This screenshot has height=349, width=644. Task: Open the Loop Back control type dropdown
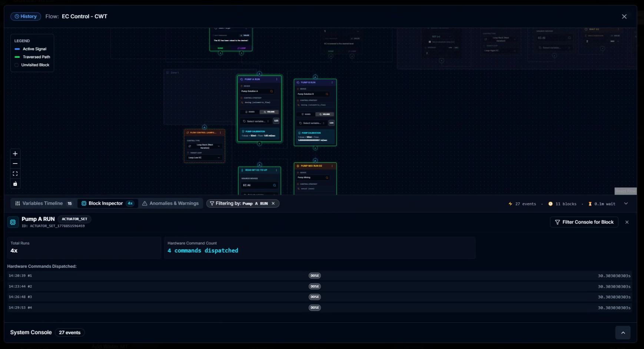pos(205,146)
